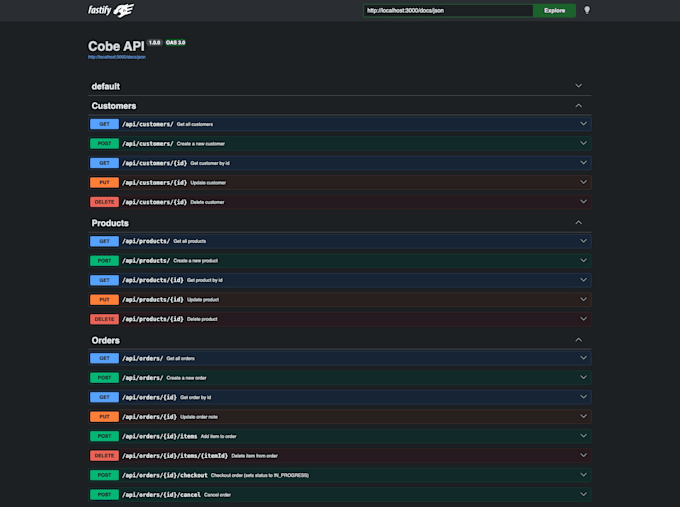Expand the Update product row arrow

click(583, 299)
